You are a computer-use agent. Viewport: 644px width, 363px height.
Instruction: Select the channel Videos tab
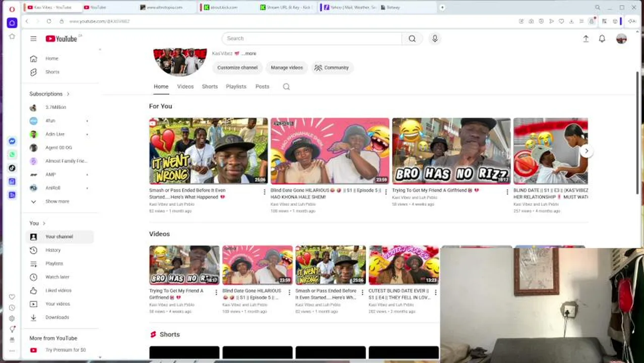[x=185, y=87]
